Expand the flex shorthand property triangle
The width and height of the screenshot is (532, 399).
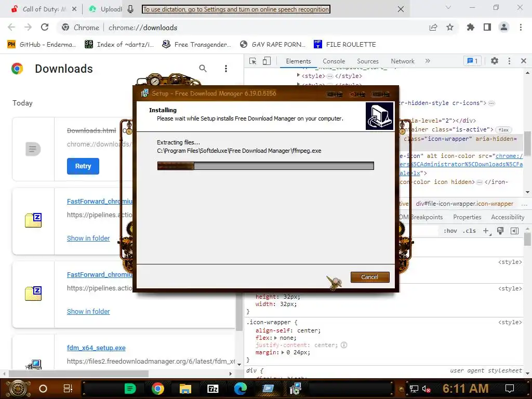(x=275, y=338)
